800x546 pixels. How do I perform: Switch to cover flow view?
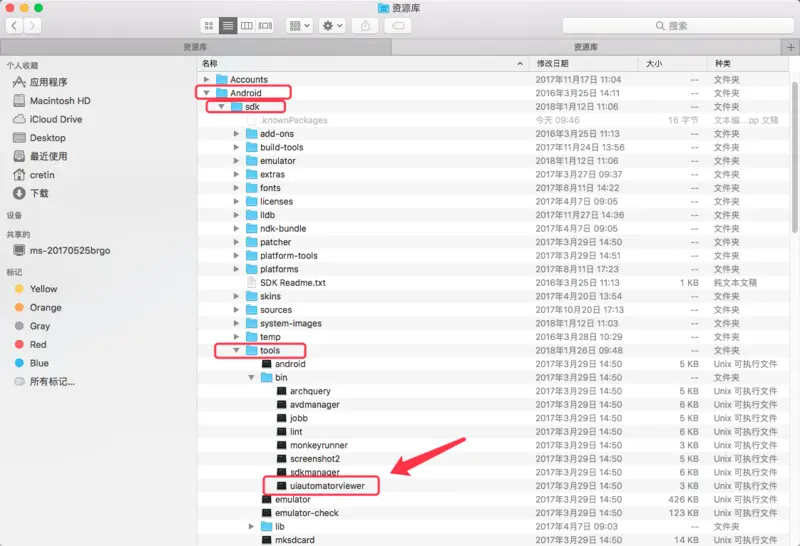pyautogui.click(x=265, y=26)
